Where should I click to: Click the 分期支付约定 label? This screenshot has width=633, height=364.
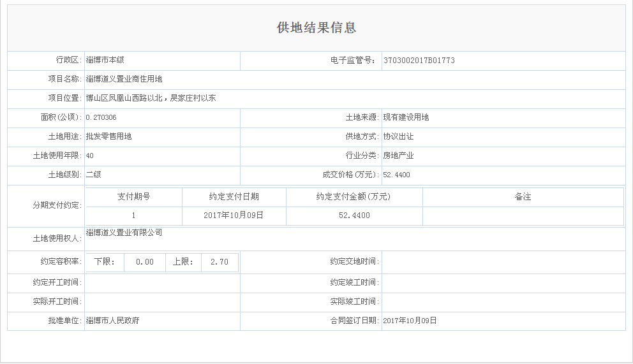tap(57, 205)
